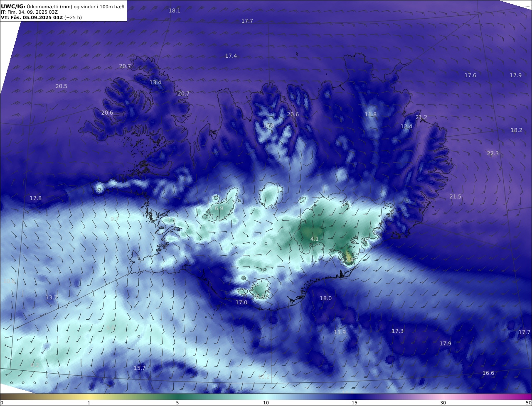Click the 4.1 value on Vatnajökull
Image resolution: width=532 pixels, height=406 pixels.
[315, 239]
